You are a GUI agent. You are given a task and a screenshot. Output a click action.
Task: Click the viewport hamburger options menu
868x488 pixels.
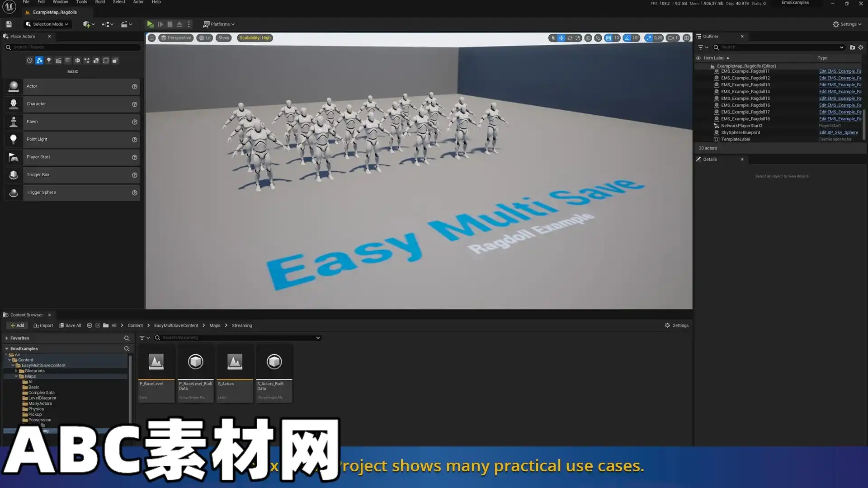pos(152,38)
